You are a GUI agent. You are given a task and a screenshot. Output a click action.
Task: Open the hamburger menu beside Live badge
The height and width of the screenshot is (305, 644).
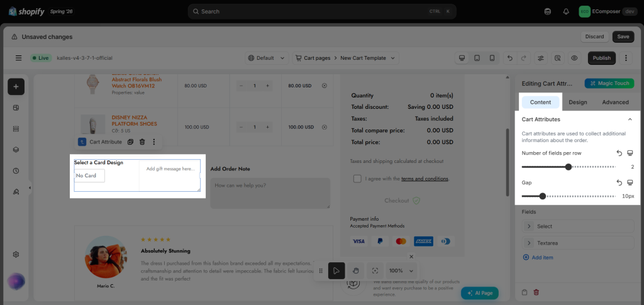click(18, 58)
